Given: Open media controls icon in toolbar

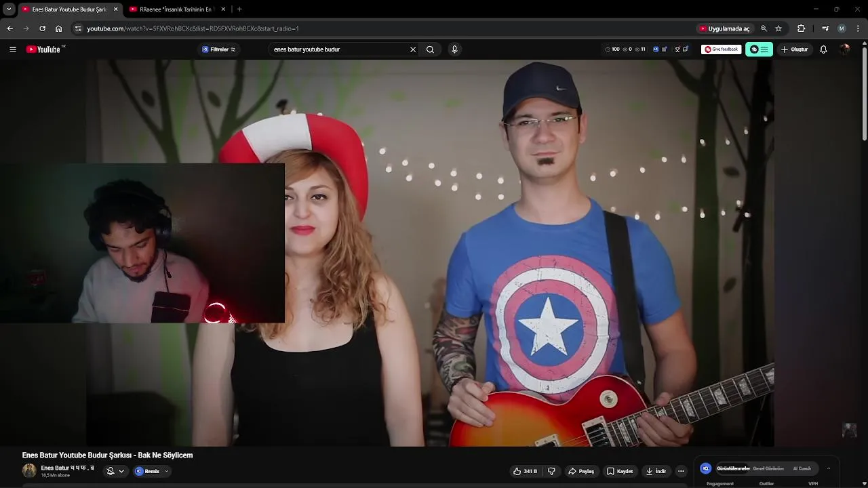Looking at the screenshot, I should click(825, 28).
